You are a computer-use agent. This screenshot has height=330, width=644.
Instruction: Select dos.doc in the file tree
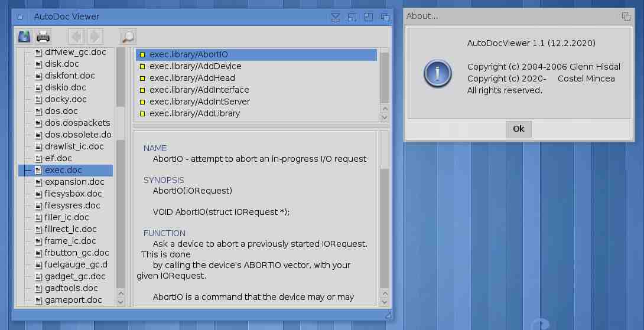click(x=61, y=111)
